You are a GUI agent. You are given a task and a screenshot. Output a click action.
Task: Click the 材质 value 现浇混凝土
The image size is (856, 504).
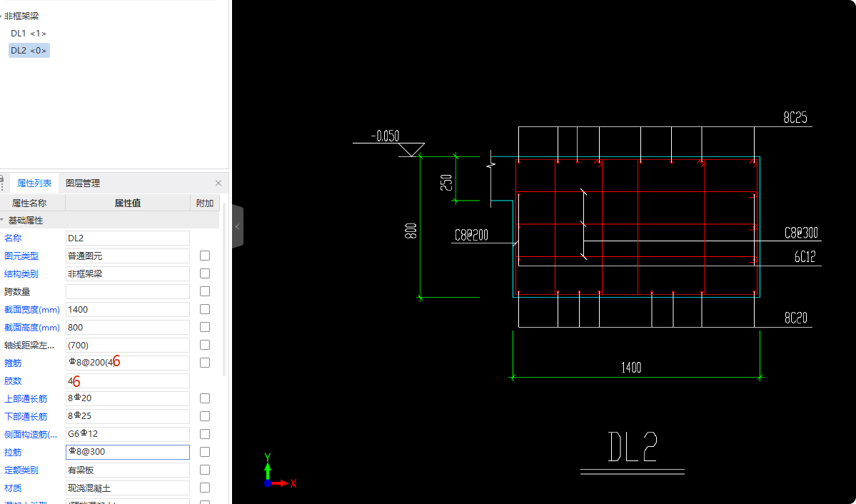[128, 488]
